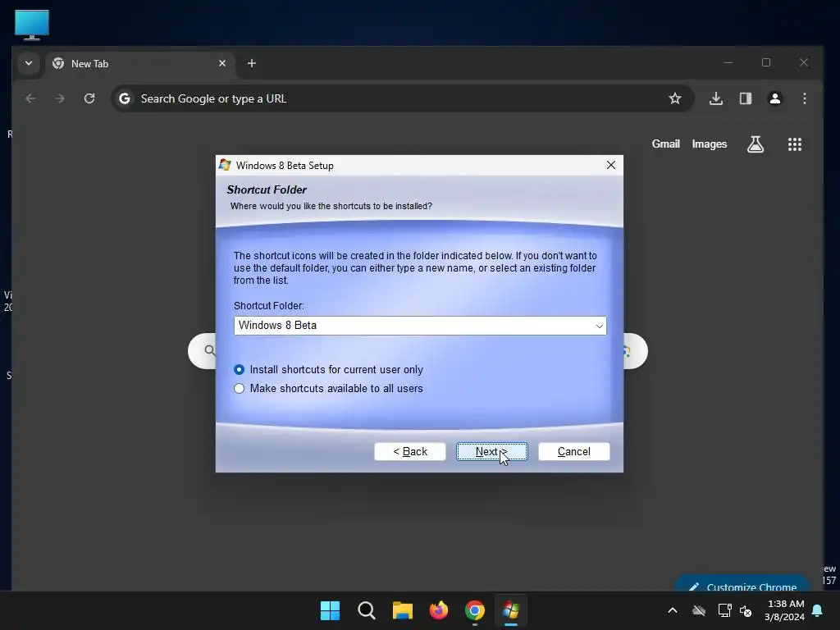Screen dimensions: 840x630
Task: Select Install shortcuts for current user only
Action: 328,370
